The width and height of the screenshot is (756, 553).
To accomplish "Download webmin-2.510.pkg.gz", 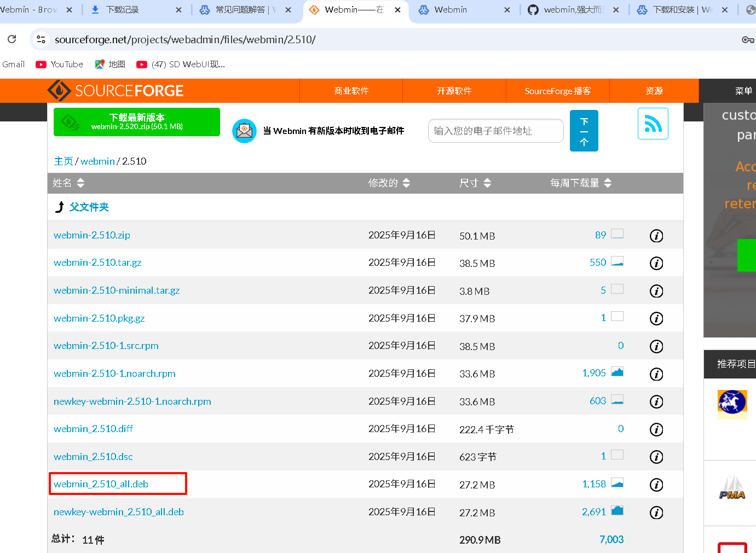I will click(99, 318).
